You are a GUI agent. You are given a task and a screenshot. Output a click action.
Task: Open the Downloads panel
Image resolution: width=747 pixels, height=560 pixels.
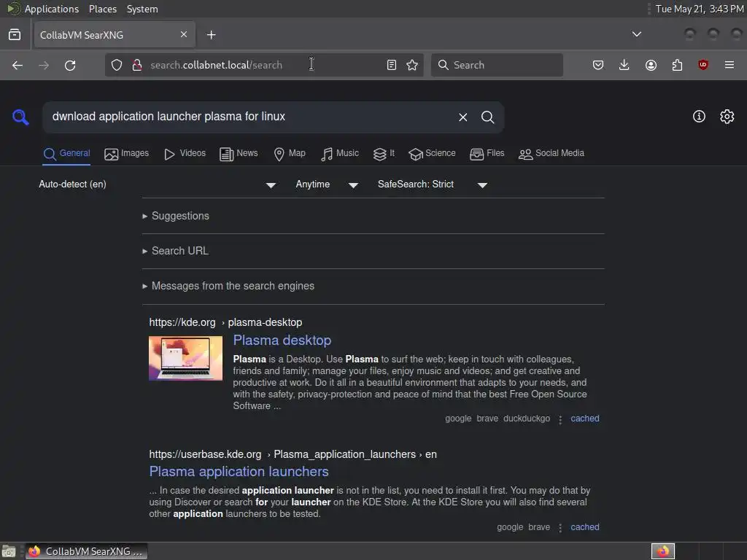(x=624, y=65)
